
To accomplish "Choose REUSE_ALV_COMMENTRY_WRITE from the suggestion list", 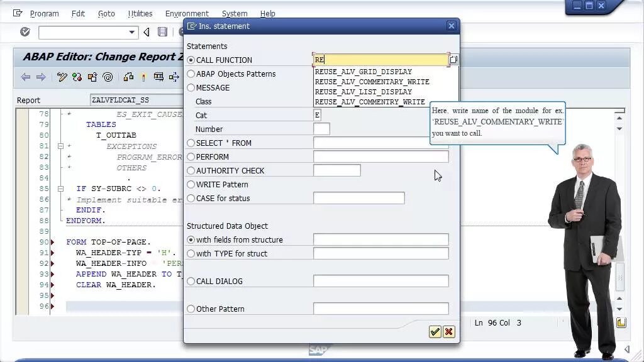I will point(370,102).
